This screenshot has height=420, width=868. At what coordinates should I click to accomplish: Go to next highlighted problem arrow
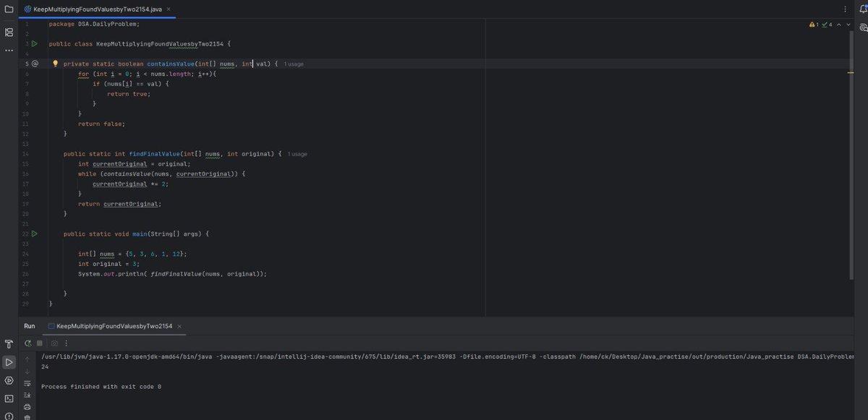click(848, 25)
